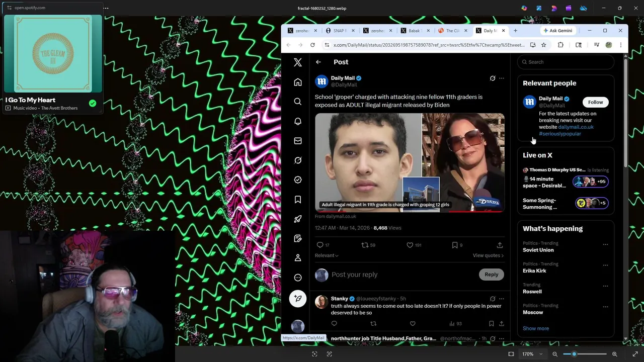Click The Gleam III album thumbnail
644x362 pixels.
click(53, 54)
